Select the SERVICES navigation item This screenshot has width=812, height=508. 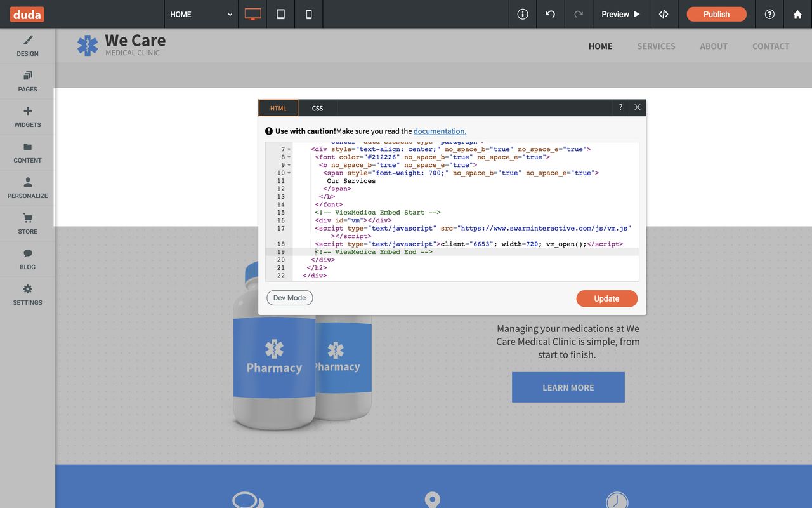[656, 46]
